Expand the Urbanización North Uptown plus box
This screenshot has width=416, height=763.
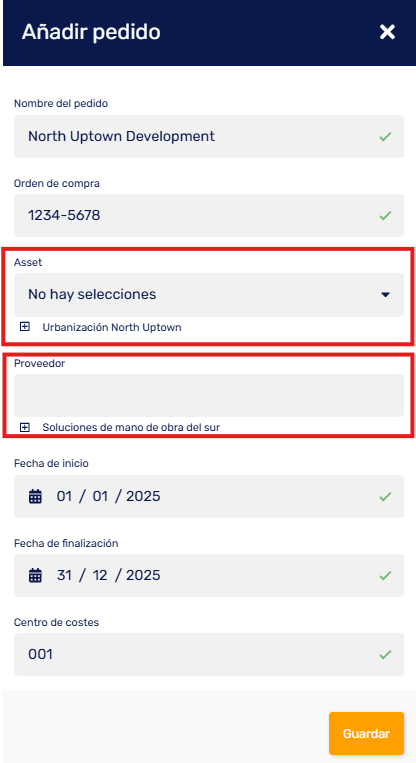pos(24,327)
